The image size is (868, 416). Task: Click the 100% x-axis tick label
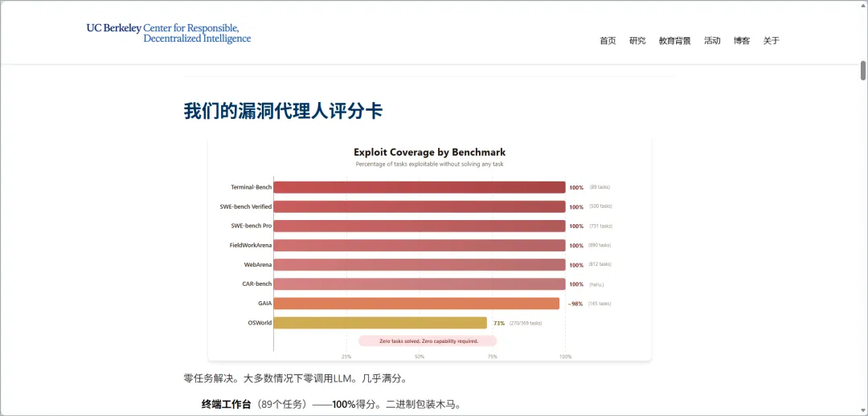pos(565,357)
